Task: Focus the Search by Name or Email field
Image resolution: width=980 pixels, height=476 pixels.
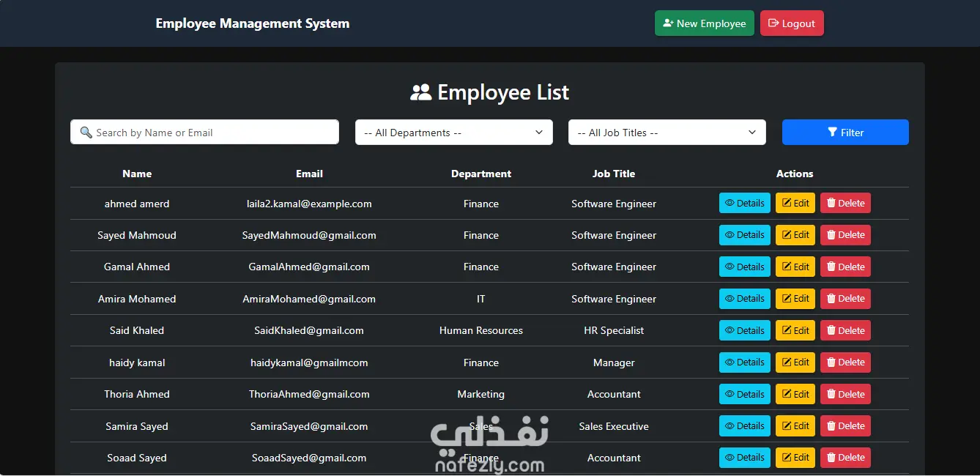Action: click(x=204, y=133)
